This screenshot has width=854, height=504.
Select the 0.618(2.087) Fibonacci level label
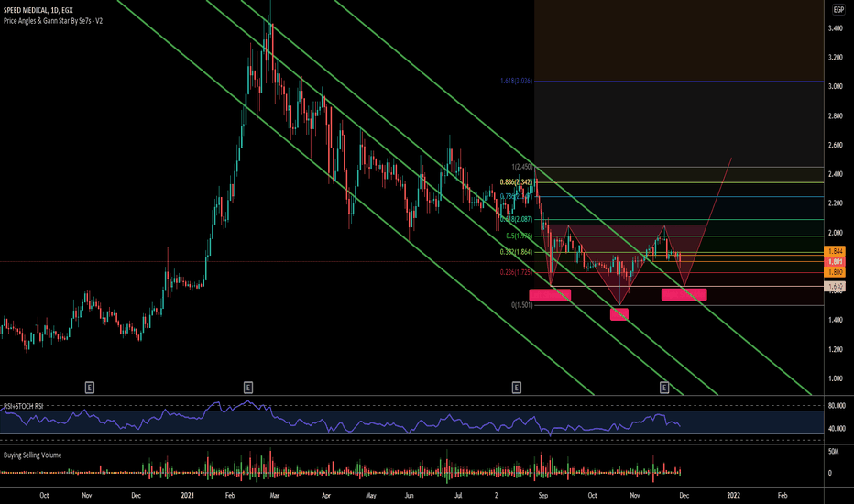(516, 219)
